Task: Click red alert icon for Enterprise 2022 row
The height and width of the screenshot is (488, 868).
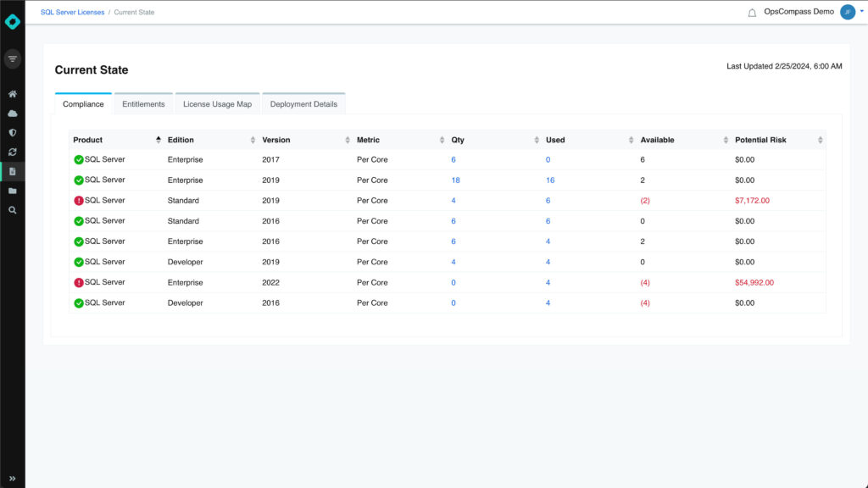Action: [79, 283]
